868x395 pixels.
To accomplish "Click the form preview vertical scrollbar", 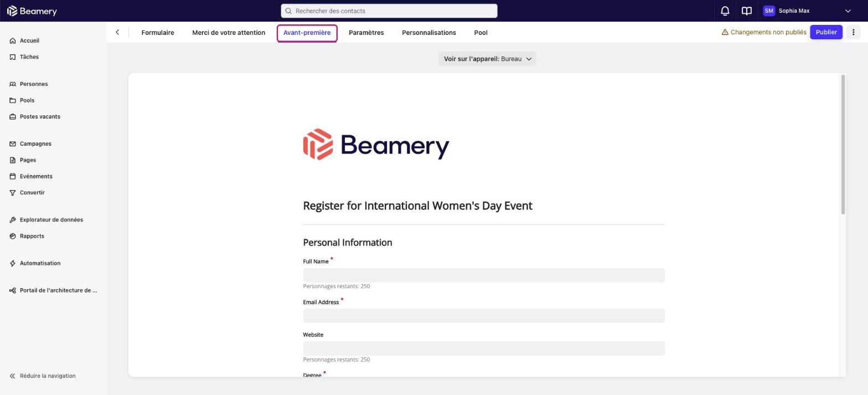I will [x=843, y=144].
